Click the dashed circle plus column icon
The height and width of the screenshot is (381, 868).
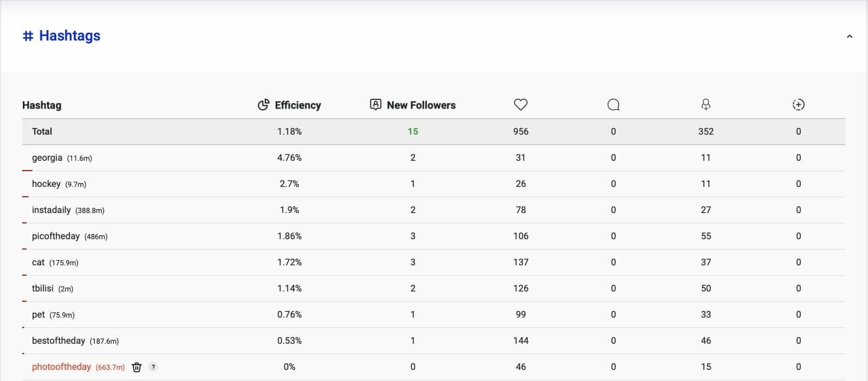click(798, 105)
